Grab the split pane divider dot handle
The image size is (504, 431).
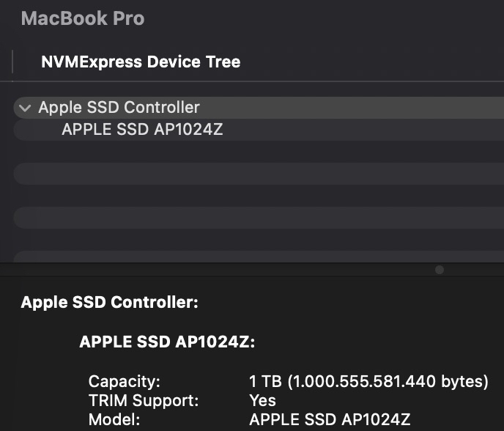pos(440,270)
